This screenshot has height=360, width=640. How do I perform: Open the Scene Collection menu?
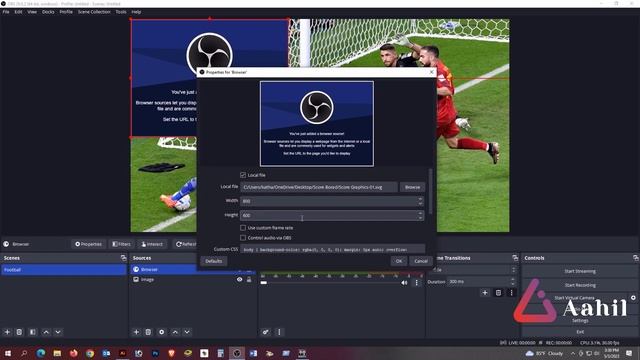click(94, 12)
